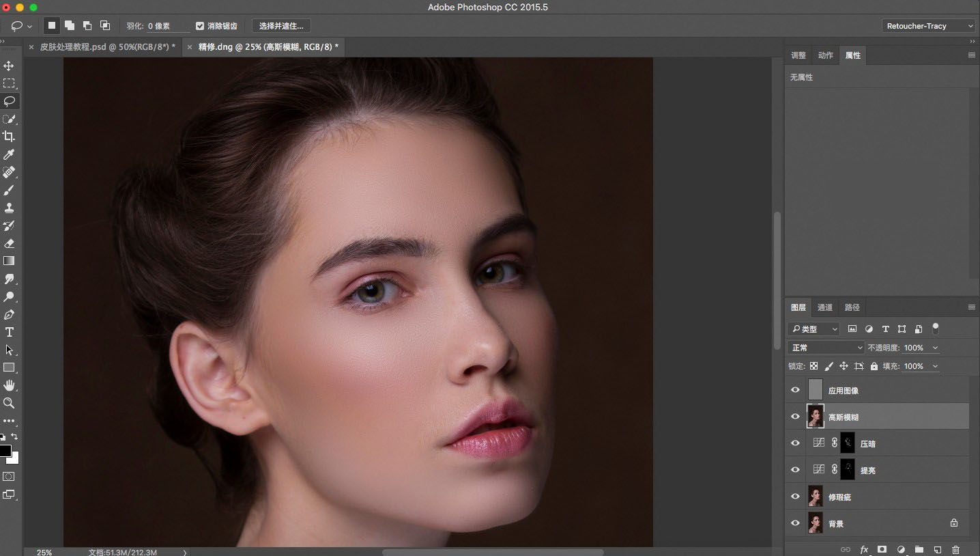This screenshot has width=980, height=556.
Task: Select Add to selection mode
Action: [70, 25]
